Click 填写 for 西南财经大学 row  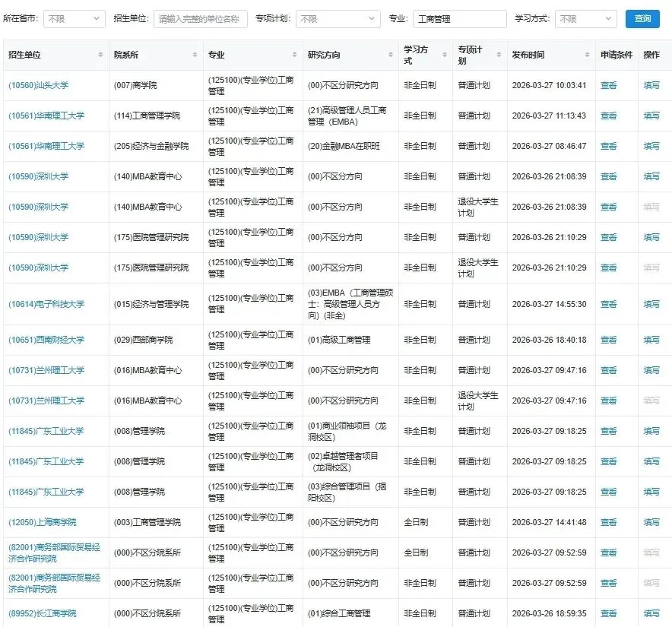[651, 340]
